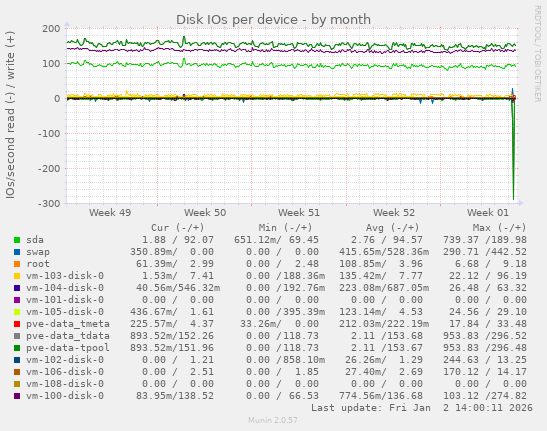Screen dimensions: 547x431
Task: Select the 'root' legend label
Action: (x=38, y=264)
